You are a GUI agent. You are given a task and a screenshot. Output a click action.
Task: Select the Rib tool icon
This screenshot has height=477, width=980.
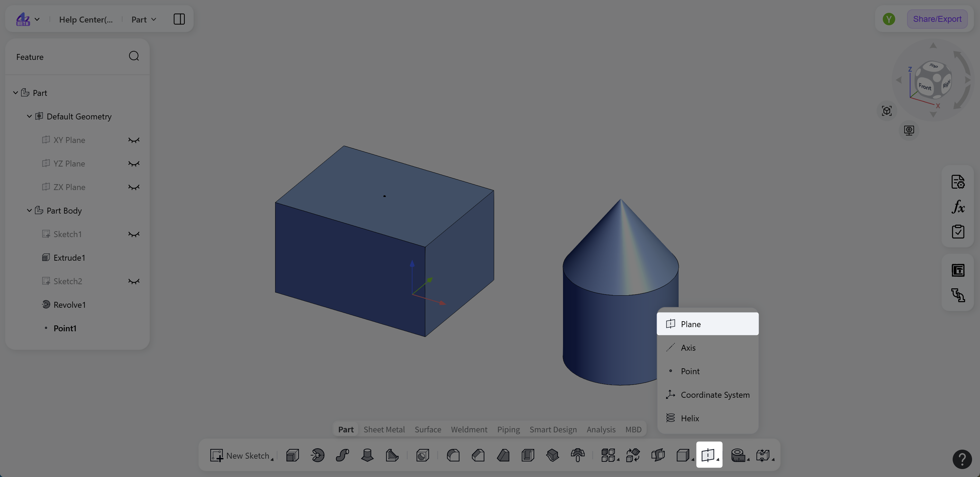point(392,455)
